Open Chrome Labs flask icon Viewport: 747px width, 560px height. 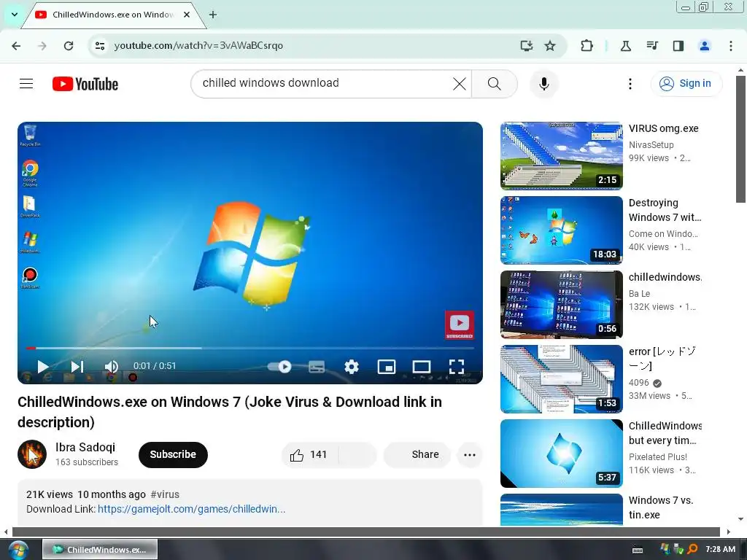coord(625,46)
